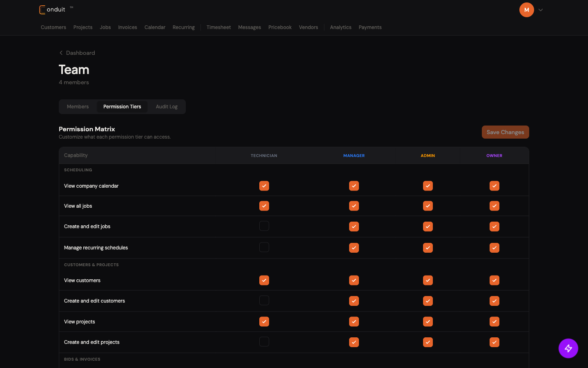Click the orange M user avatar
Image resolution: width=588 pixels, height=368 pixels.
tap(526, 10)
